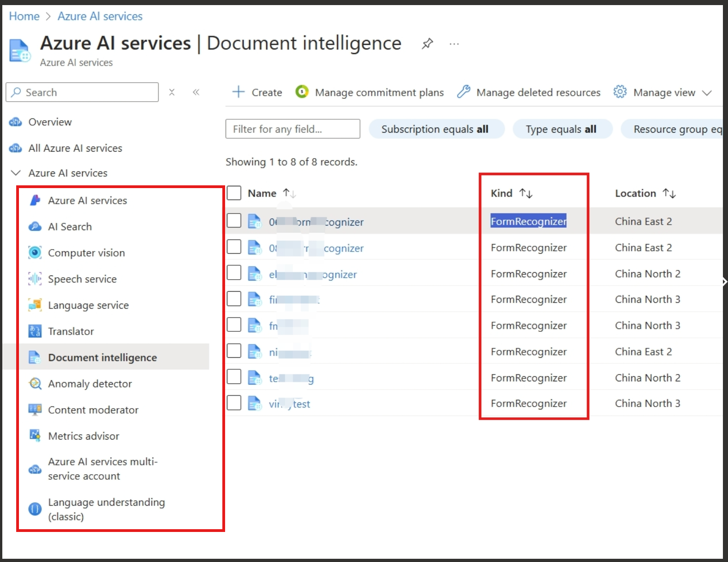Image resolution: width=728 pixels, height=562 pixels.
Task: Go to Overview in the sidebar
Action: pyautogui.click(x=50, y=122)
